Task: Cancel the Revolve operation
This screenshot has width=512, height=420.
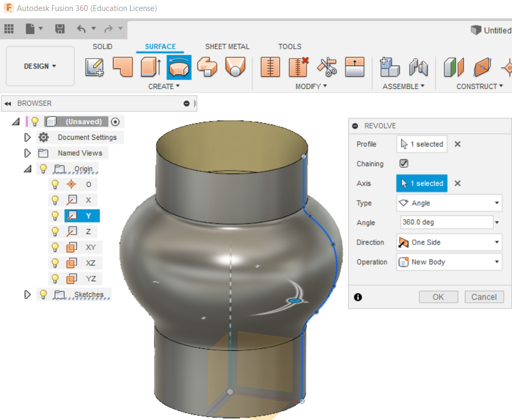Action: 484,296
